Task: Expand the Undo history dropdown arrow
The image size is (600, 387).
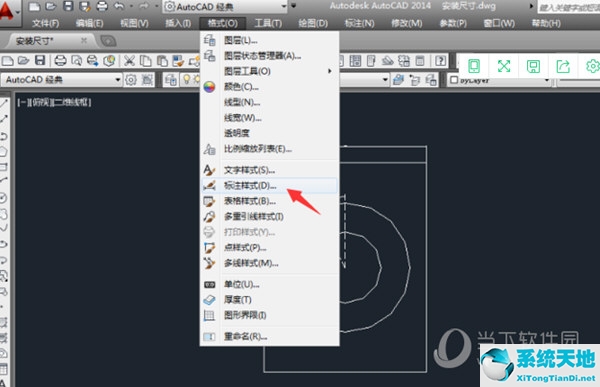Action: (x=131, y=6)
